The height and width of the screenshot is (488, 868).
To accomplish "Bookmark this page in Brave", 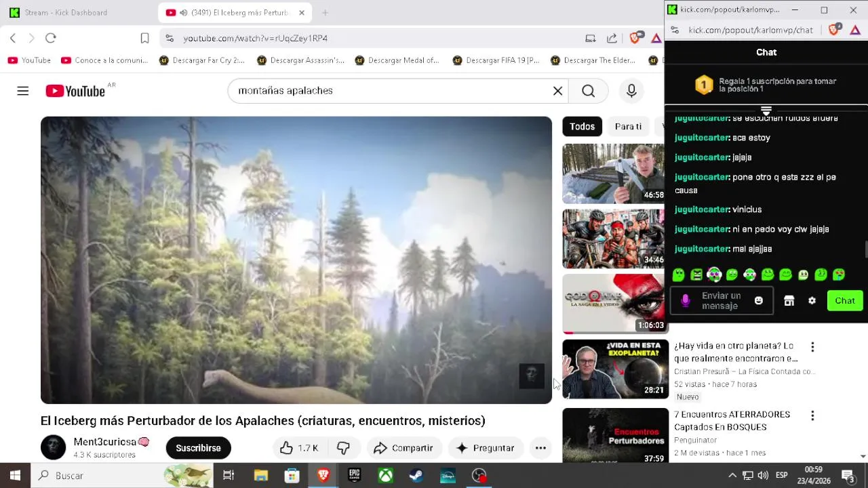I will (144, 38).
